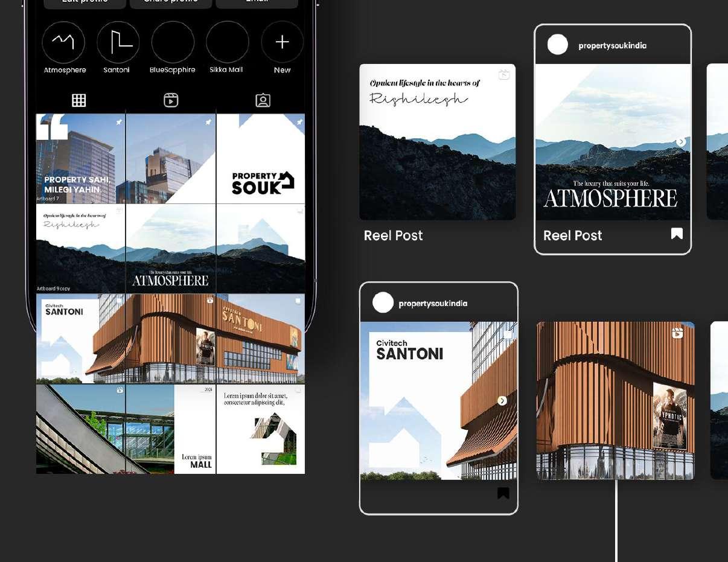Open the BlueSapphire story highlight circle
This screenshot has height=562, width=728.
(173, 42)
